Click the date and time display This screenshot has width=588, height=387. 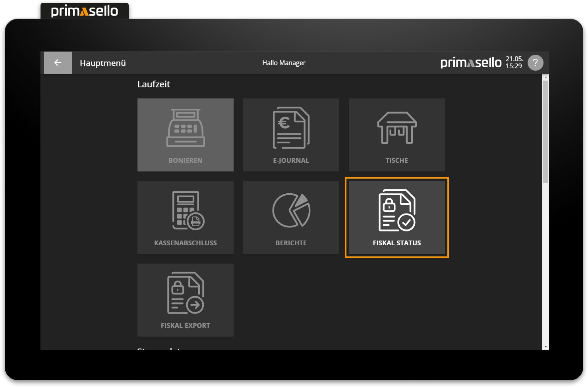(x=514, y=62)
